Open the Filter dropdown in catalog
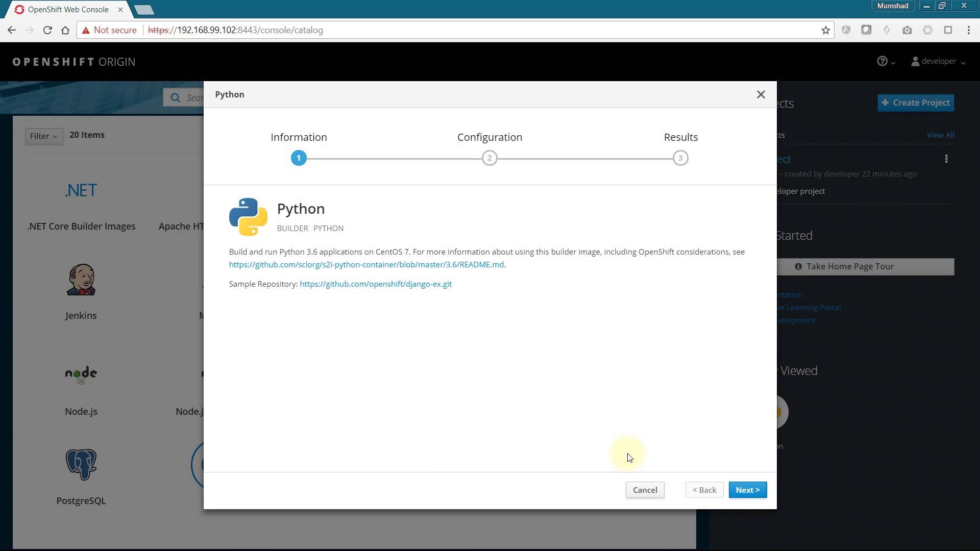Viewport: 980px width, 551px height. pyautogui.click(x=44, y=136)
